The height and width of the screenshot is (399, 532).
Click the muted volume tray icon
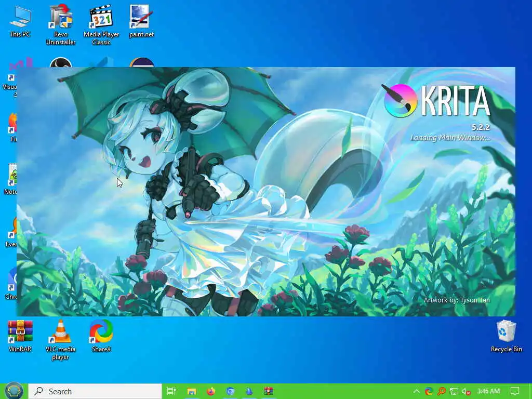[467, 392]
